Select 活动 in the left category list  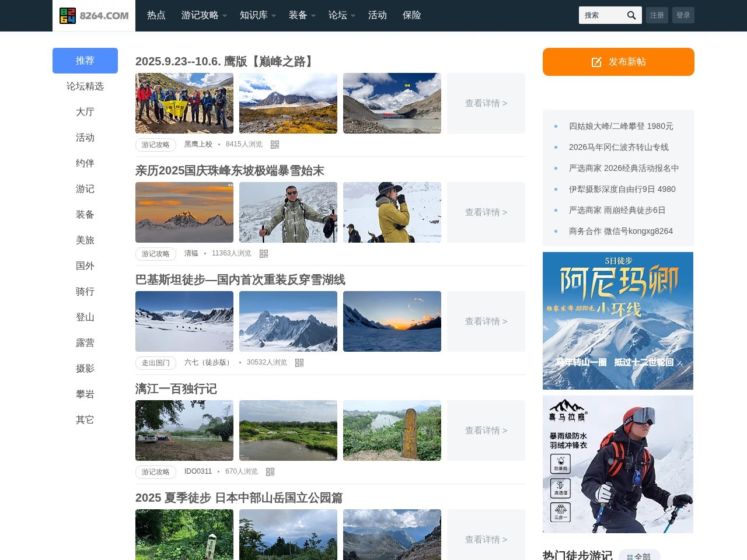click(x=85, y=138)
